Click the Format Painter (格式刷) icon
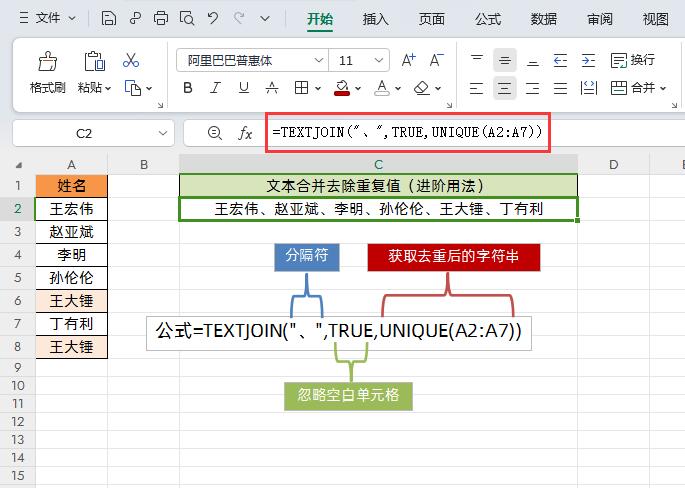The width and height of the screenshot is (685, 488). (x=48, y=62)
